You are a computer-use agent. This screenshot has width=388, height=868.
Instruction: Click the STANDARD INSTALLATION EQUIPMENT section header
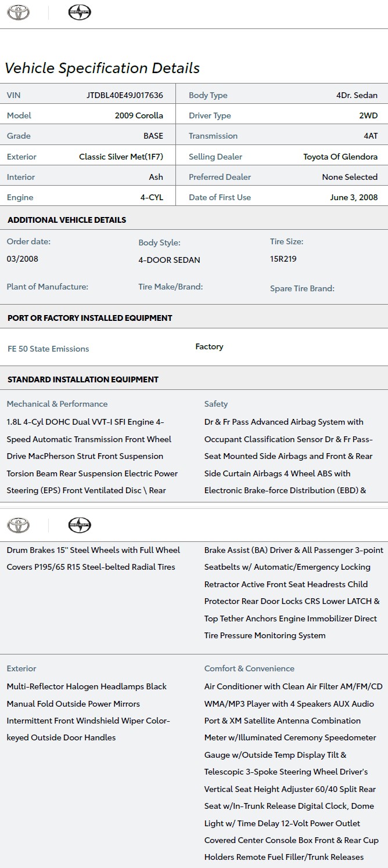[x=83, y=379]
